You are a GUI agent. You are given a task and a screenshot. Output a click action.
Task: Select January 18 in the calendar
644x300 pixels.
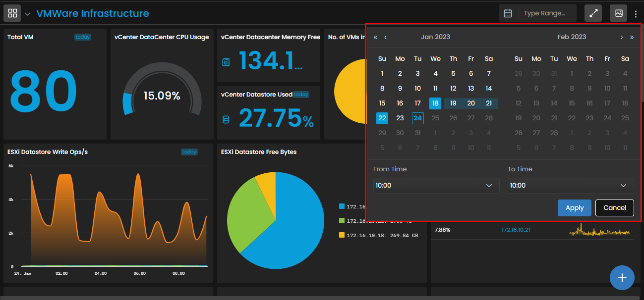pos(435,103)
